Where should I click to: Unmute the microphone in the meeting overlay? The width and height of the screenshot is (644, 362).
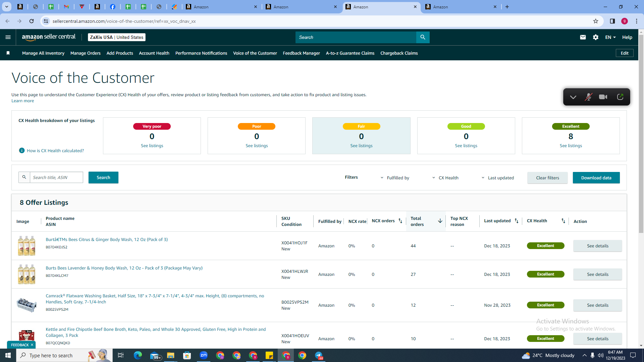(588, 97)
